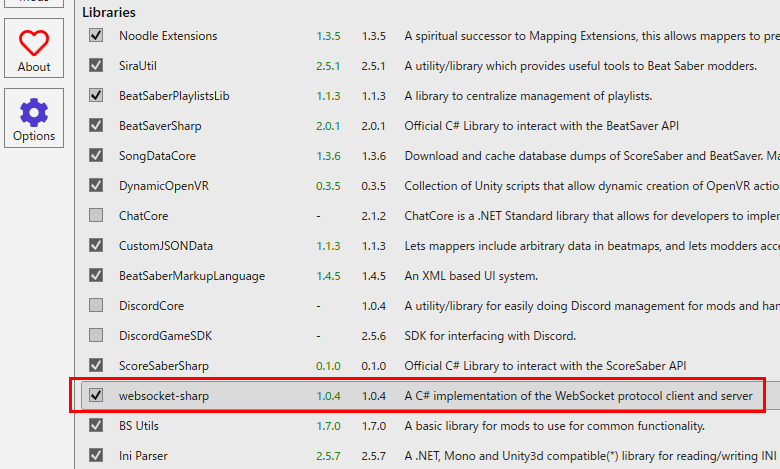Uncheck the Noodle Extensions checkbox
The width and height of the screenshot is (780, 469).
point(96,36)
